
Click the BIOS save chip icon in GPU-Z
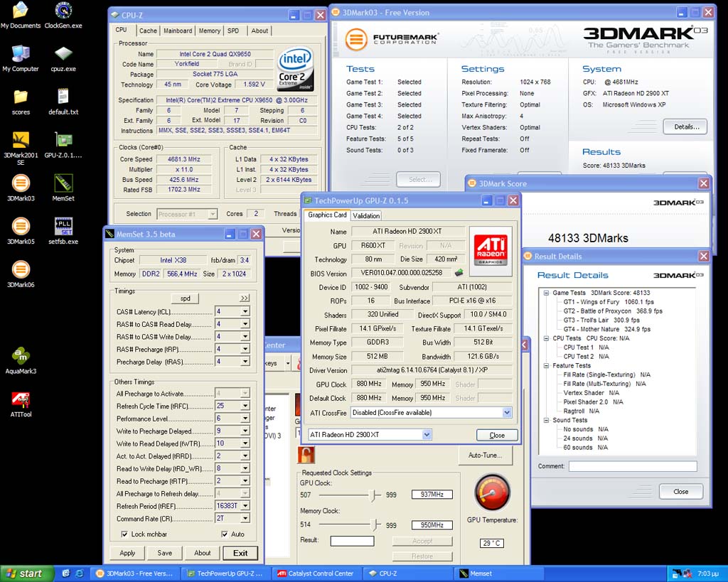pos(459,272)
